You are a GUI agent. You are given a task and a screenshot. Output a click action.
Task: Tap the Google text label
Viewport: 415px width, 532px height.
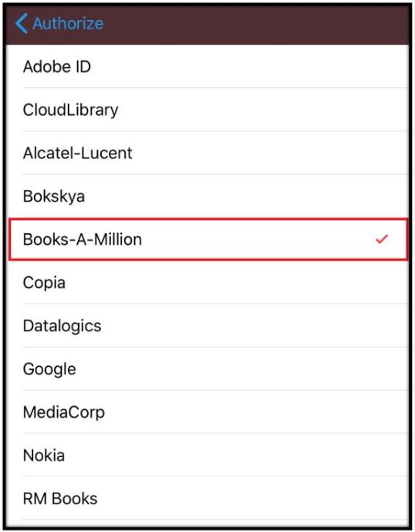[x=49, y=369]
